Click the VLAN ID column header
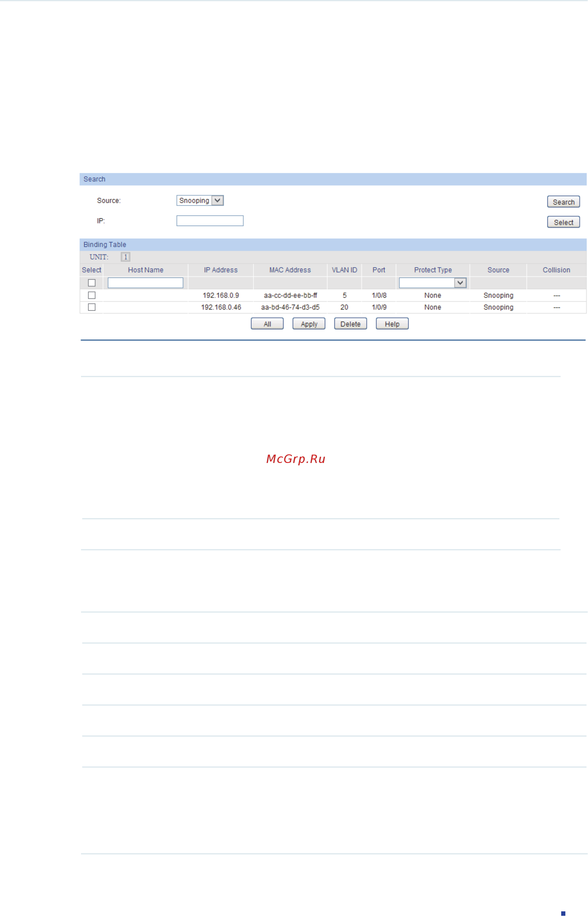This screenshot has width=588, height=917. click(344, 270)
